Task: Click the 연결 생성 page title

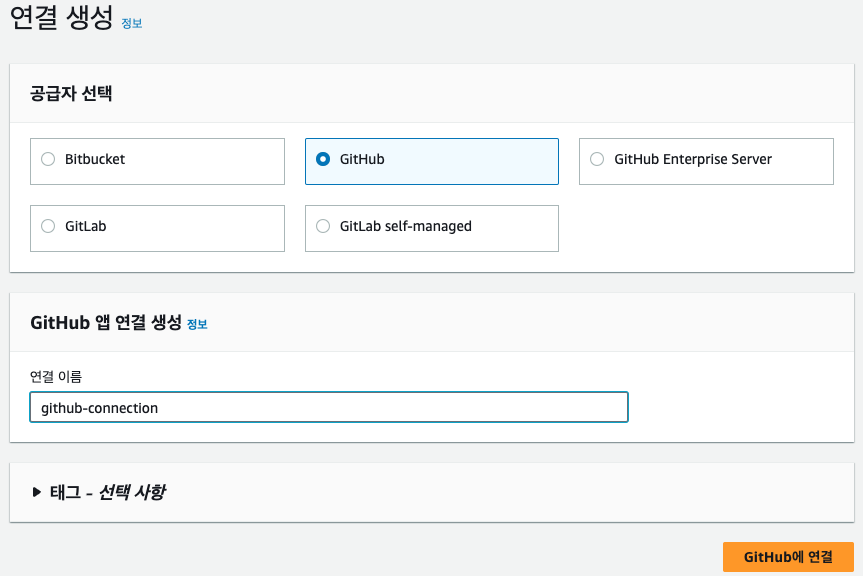Action: click(x=62, y=18)
